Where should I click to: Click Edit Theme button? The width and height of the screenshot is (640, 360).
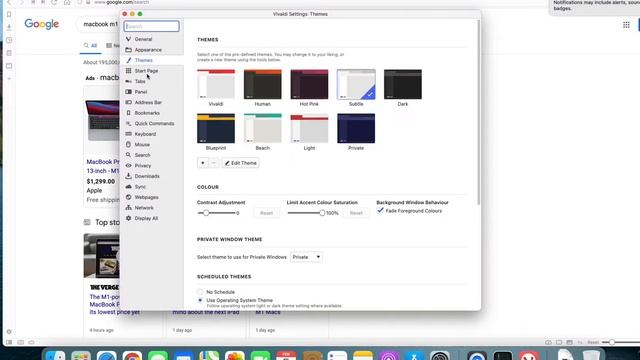click(x=240, y=163)
